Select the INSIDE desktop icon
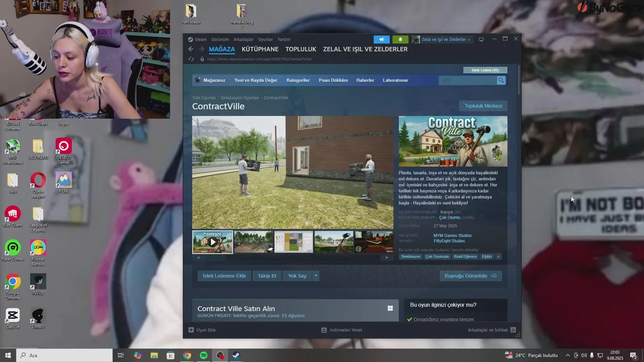The image size is (644, 362). pyautogui.click(x=38, y=284)
